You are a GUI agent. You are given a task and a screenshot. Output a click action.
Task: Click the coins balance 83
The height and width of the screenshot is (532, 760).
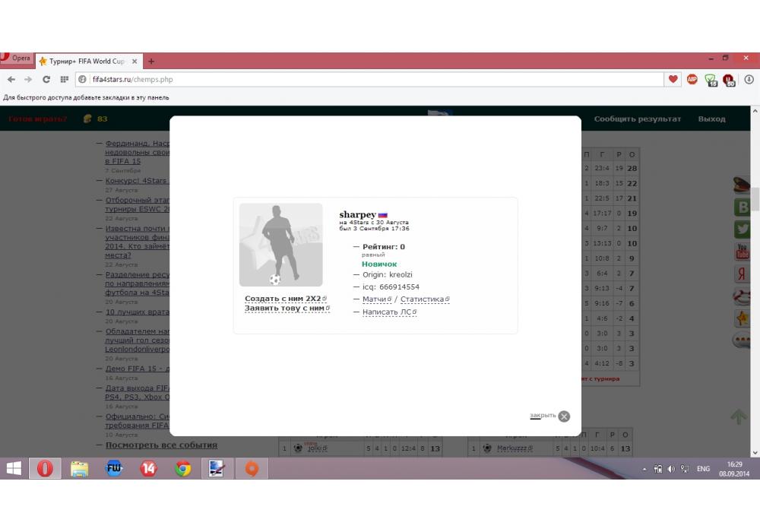96,119
